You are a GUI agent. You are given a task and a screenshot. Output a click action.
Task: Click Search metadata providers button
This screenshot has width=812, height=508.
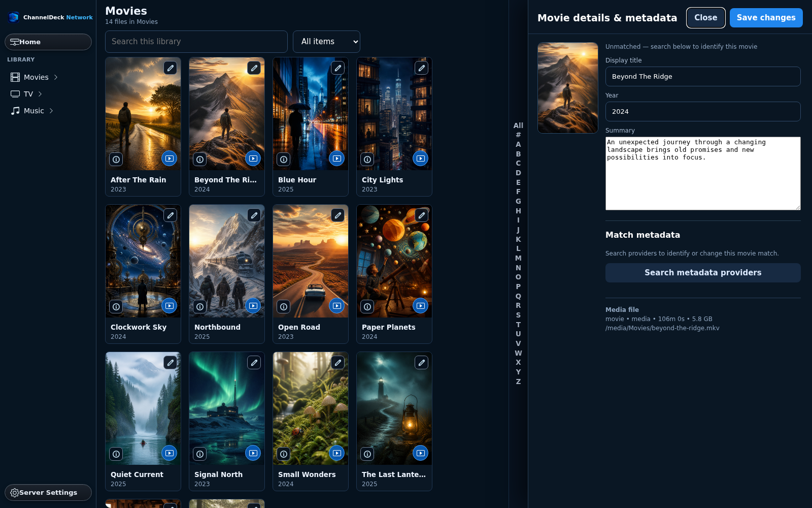[703, 273]
